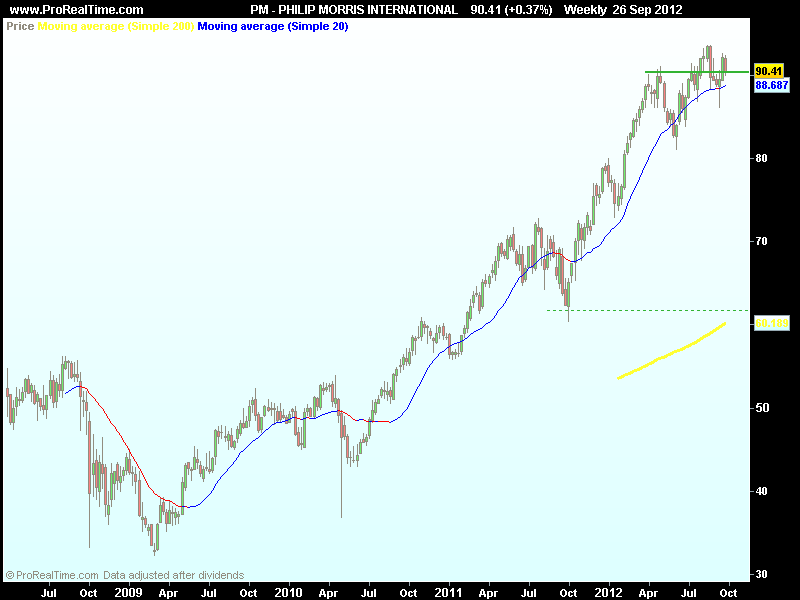Click the yellow 200-period moving average curve
Screen dimensions: 800x600
671,351
